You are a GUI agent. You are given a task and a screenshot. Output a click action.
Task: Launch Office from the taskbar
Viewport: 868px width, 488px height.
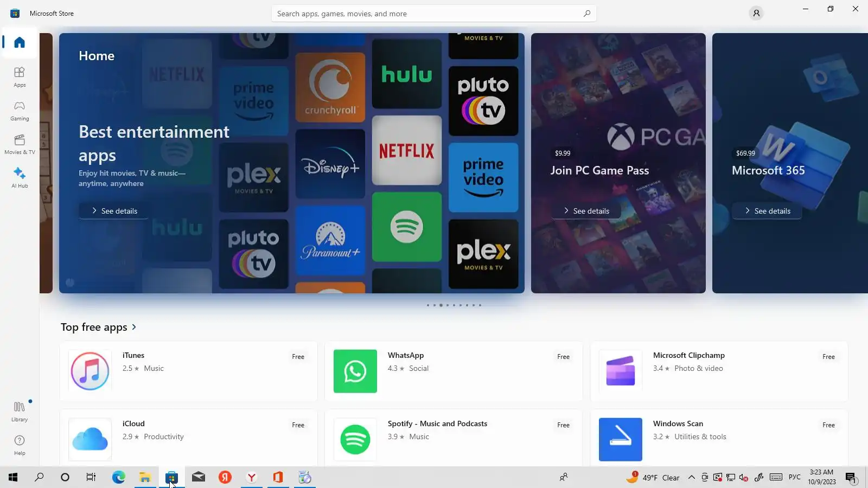point(278,477)
